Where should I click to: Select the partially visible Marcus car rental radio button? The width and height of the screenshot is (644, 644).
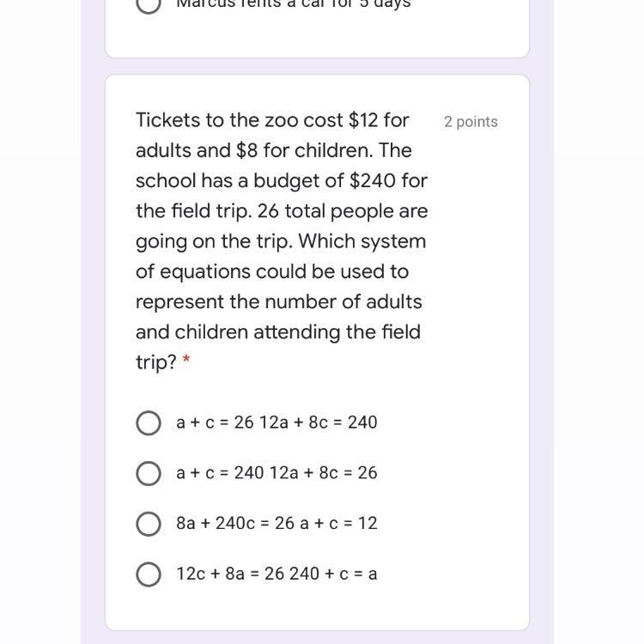click(149, 4)
